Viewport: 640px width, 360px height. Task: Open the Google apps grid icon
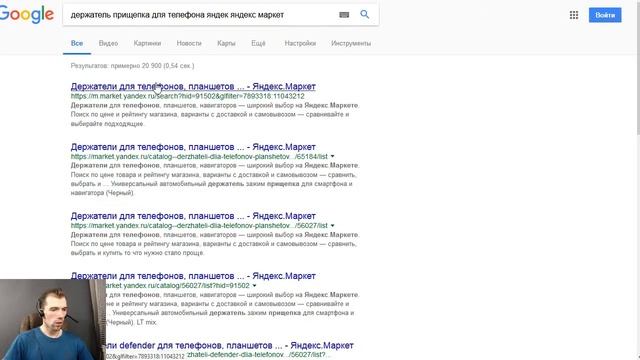[573, 15]
